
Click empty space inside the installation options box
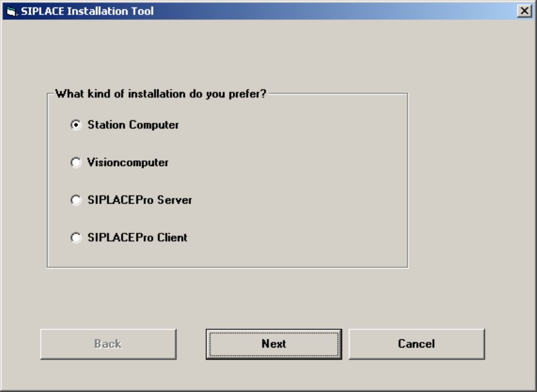[301, 182]
